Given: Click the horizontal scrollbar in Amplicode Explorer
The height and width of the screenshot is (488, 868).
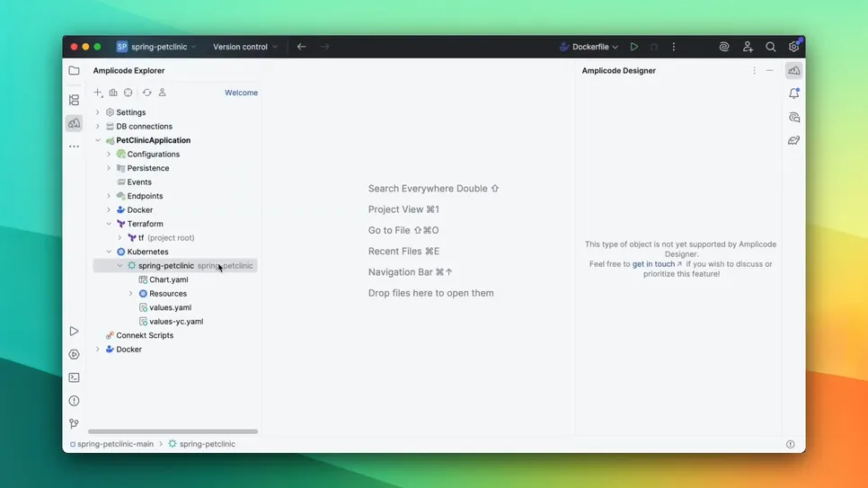Looking at the screenshot, I should [173, 431].
